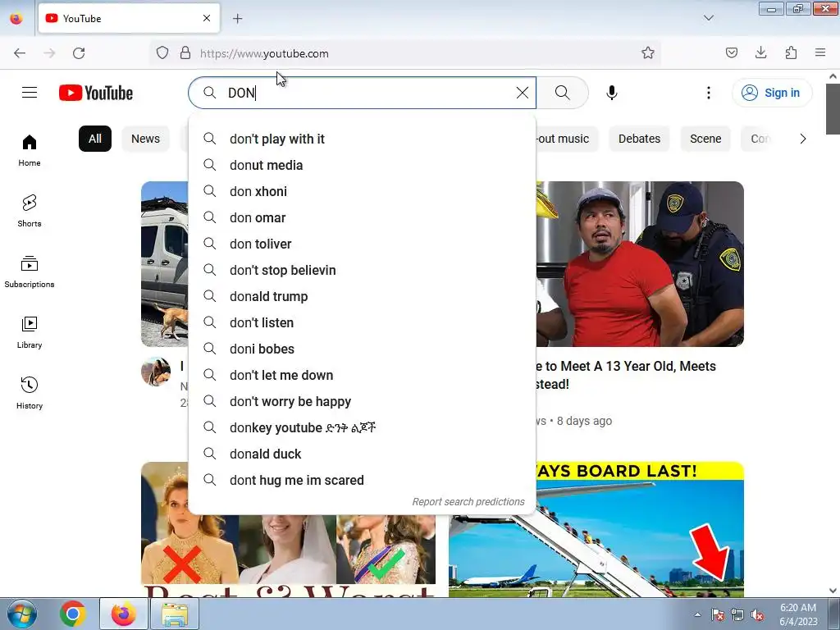Screen dimensions: 840x630
Task: Close the YouTube tab
Action: coord(207,18)
